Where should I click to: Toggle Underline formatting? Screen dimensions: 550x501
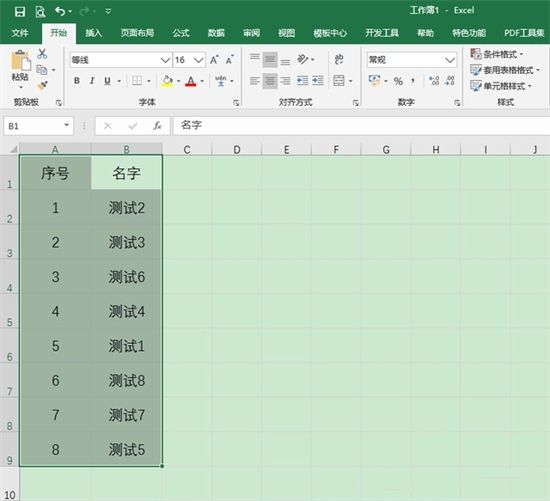[x=107, y=81]
